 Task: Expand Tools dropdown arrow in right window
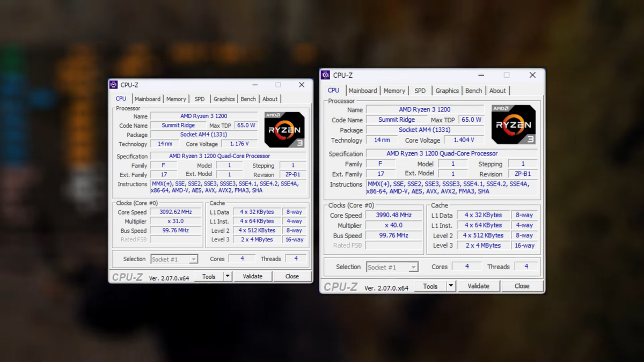(451, 286)
